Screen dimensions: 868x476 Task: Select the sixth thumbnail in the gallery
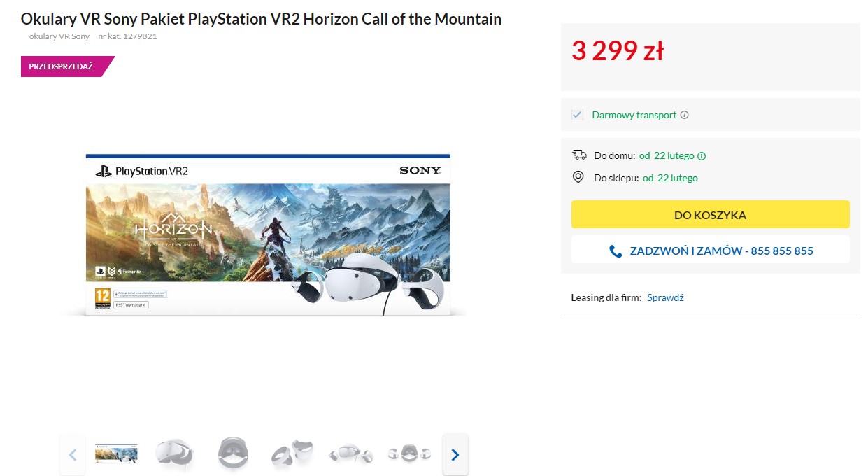(x=409, y=454)
